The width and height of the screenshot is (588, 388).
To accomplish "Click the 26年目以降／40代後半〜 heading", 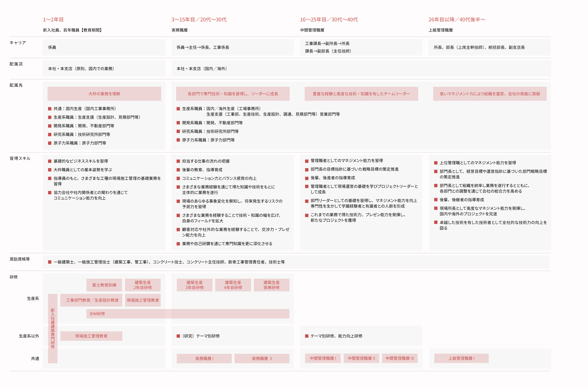I will [x=457, y=19].
